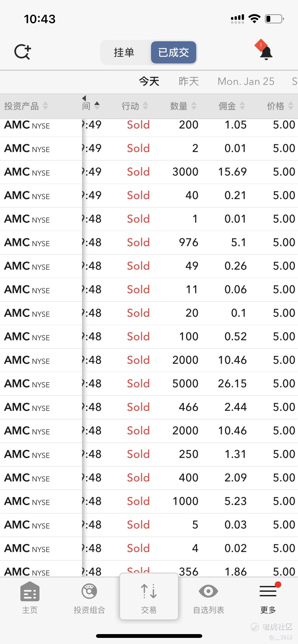Open the 自选列表 watchlist eye icon
Image resolution: width=298 pixels, height=644 pixels.
[x=208, y=591]
